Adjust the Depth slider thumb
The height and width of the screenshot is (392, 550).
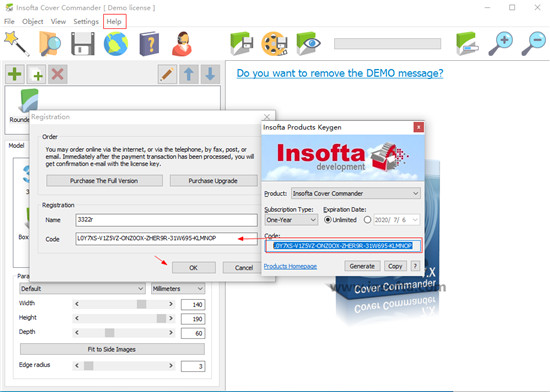(x=109, y=332)
